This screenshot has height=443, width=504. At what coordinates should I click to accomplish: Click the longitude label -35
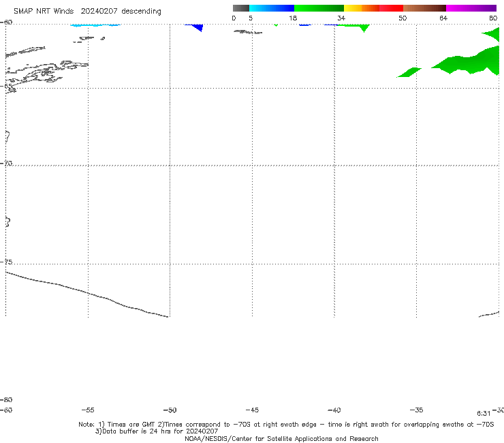click(416, 410)
